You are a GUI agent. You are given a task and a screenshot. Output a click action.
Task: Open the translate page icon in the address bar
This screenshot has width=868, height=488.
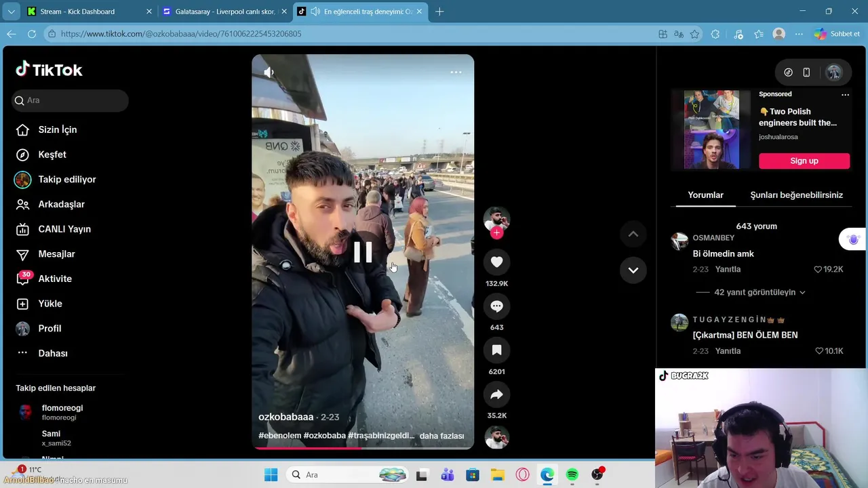click(679, 34)
